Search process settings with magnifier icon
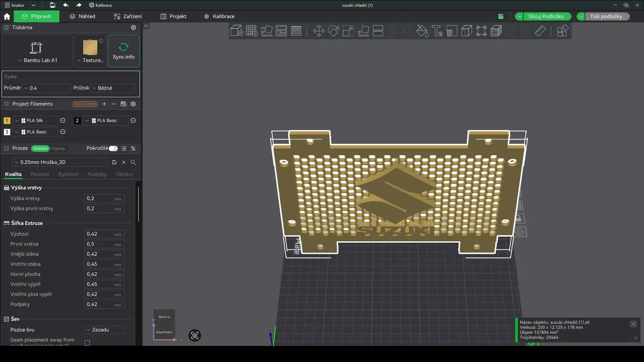 point(133,162)
